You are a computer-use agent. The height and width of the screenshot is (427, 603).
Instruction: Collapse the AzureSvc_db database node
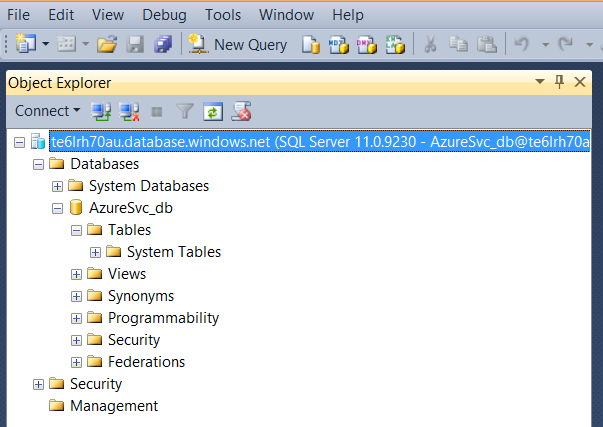click(x=57, y=209)
